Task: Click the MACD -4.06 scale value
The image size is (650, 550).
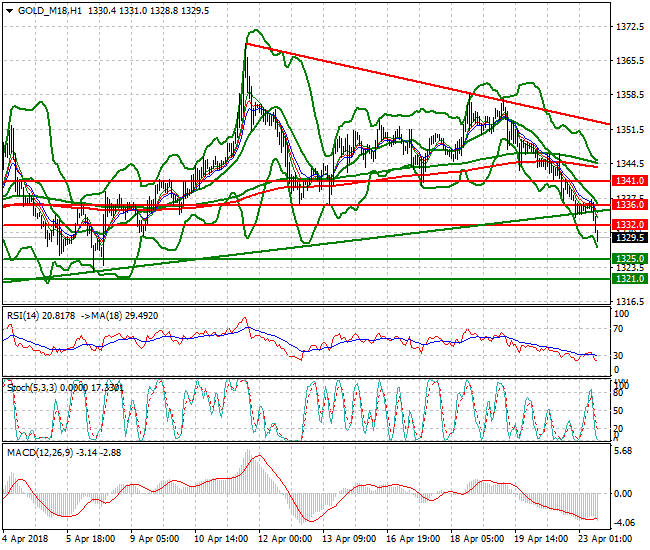Action: [x=623, y=523]
